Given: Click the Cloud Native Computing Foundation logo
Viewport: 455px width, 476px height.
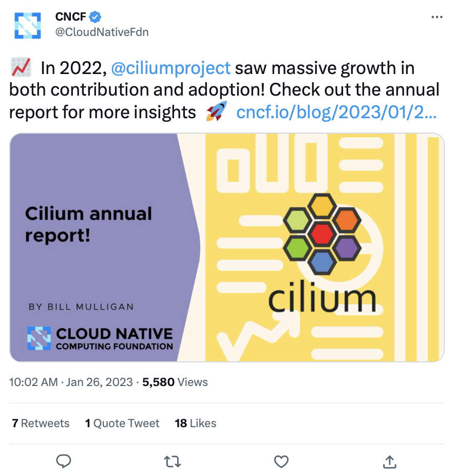Looking at the screenshot, I should (100, 338).
